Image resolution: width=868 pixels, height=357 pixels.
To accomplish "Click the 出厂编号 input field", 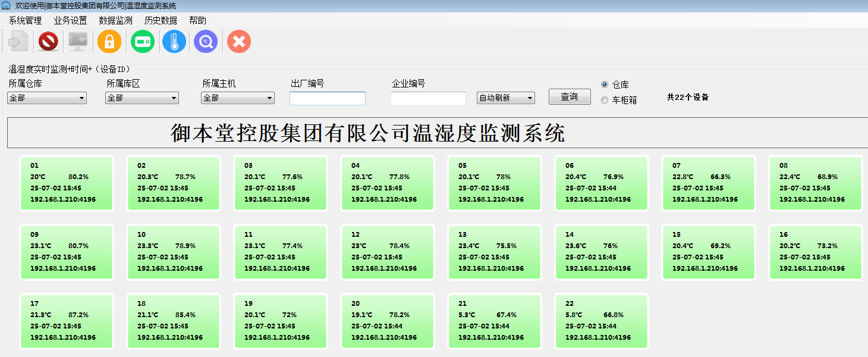I will tap(328, 99).
